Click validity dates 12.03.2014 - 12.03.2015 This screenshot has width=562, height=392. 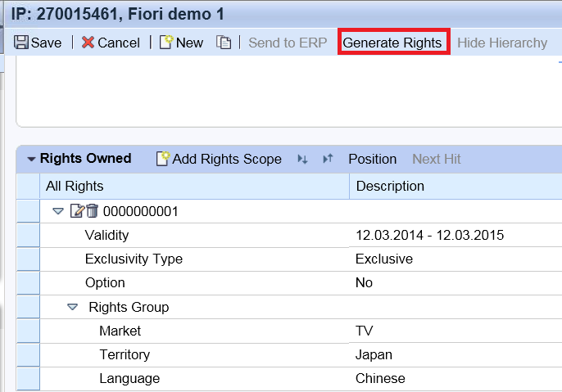point(430,235)
